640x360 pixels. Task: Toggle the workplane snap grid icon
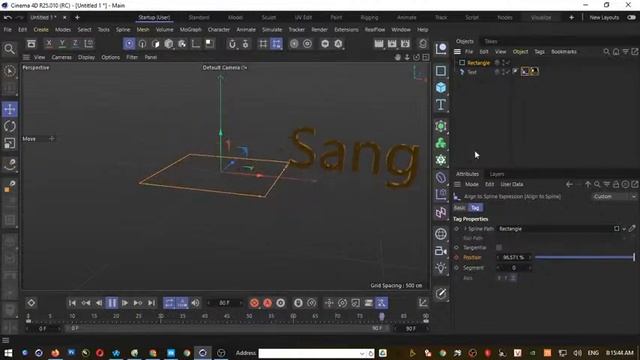(x=263, y=44)
